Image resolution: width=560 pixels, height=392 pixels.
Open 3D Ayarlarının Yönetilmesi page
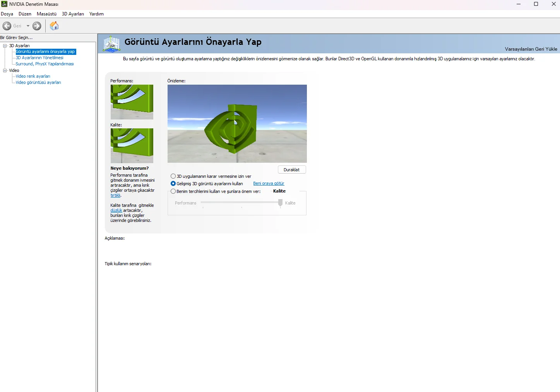(39, 58)
